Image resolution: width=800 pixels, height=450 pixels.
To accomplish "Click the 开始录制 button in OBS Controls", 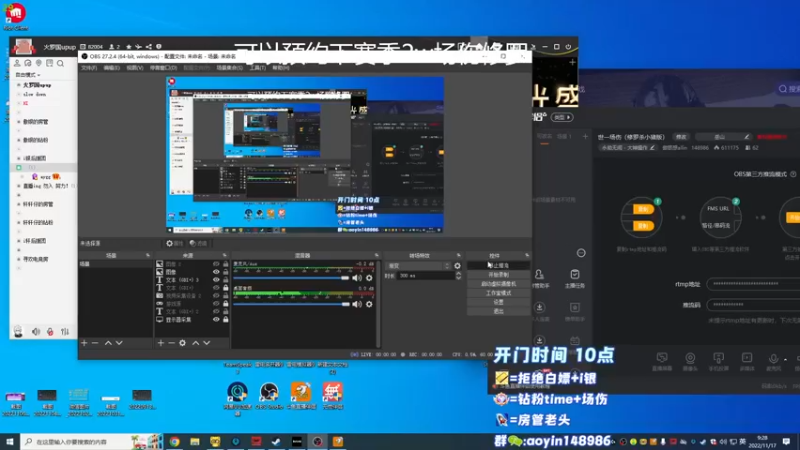I will 498,274.
